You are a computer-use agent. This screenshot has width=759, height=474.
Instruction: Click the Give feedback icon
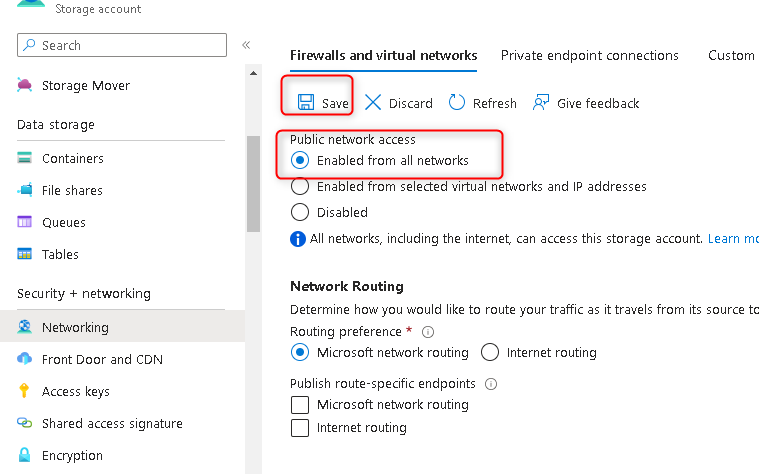[x=541, y=102]
